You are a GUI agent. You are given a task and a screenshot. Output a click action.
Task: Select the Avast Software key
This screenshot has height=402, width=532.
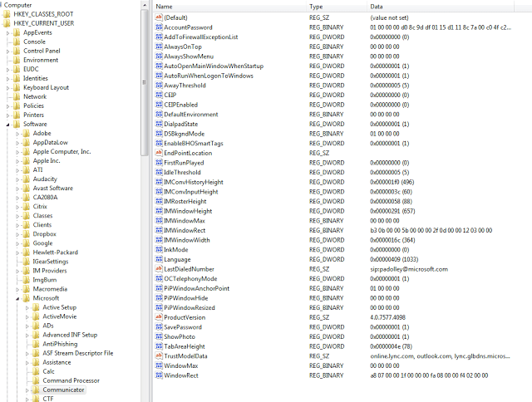point(52,188)
